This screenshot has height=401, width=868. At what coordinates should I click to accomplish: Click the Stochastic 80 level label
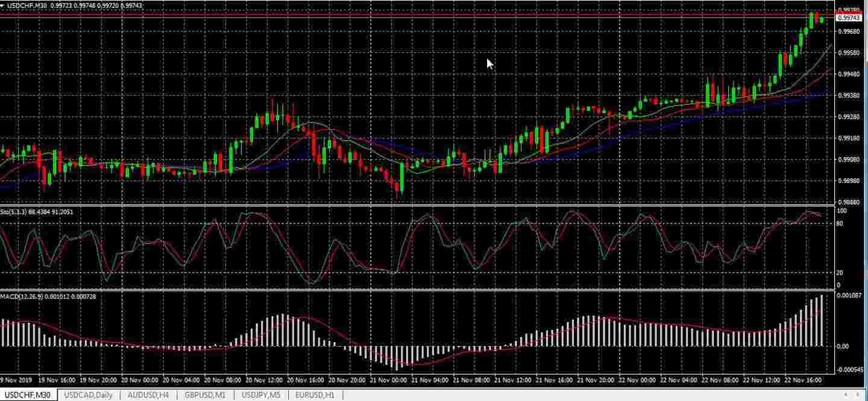841,224
